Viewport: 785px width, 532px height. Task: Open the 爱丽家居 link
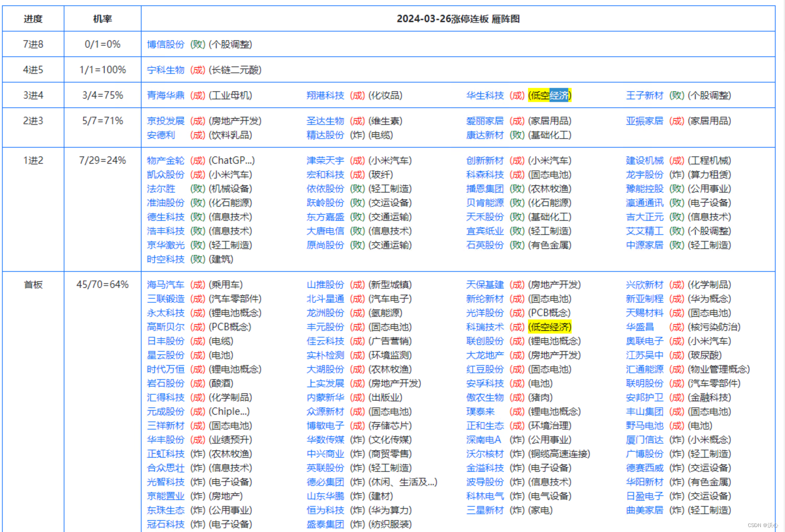click(x=485, y=121)
